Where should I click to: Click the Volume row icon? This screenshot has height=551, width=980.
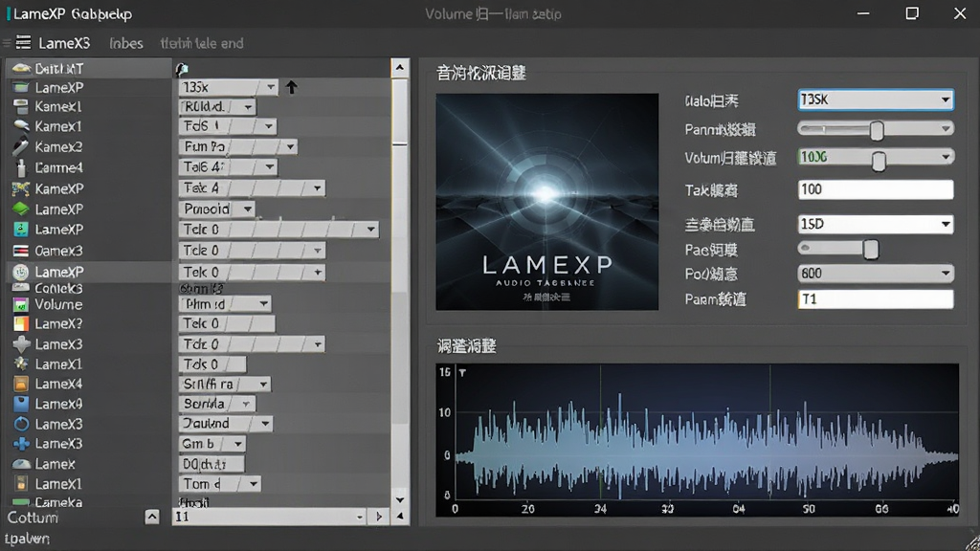(21, 305)
